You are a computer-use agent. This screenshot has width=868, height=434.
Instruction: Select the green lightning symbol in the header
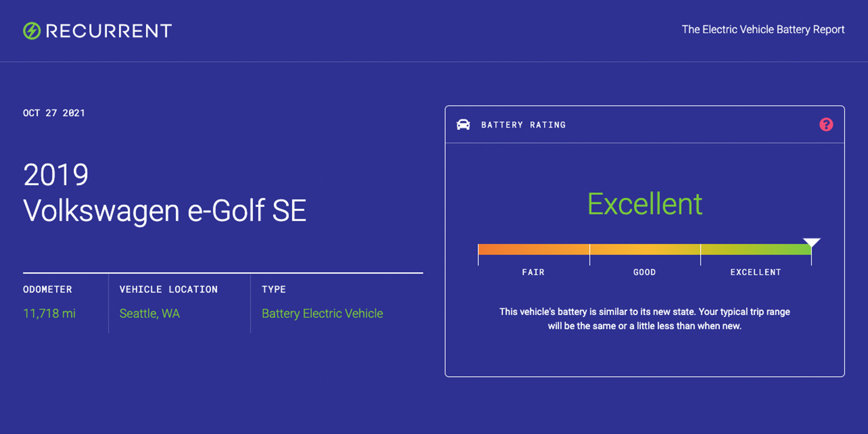click(x=31, y=30)
